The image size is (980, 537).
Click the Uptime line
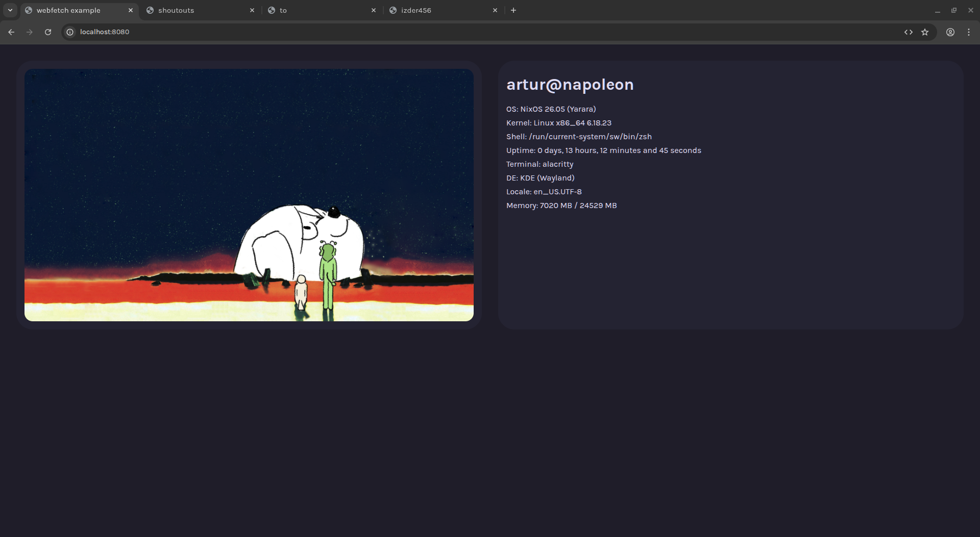604,150
